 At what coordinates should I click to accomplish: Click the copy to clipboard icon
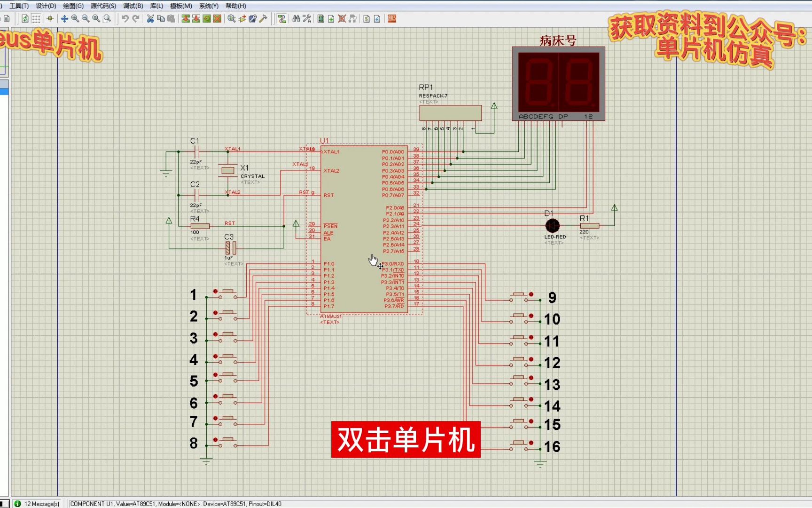pyautogui.click(x=161, y=18)
